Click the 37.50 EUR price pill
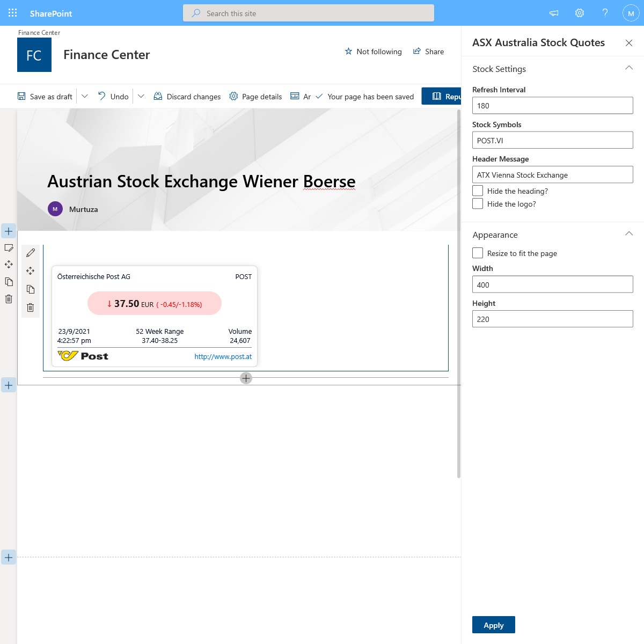Screen dimensions: 644x644 pos(155,303)
